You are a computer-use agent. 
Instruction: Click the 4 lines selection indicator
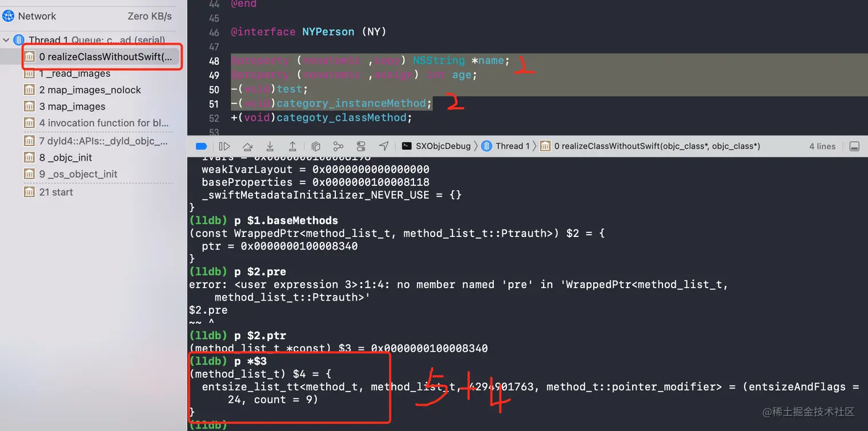pos(822,146)
